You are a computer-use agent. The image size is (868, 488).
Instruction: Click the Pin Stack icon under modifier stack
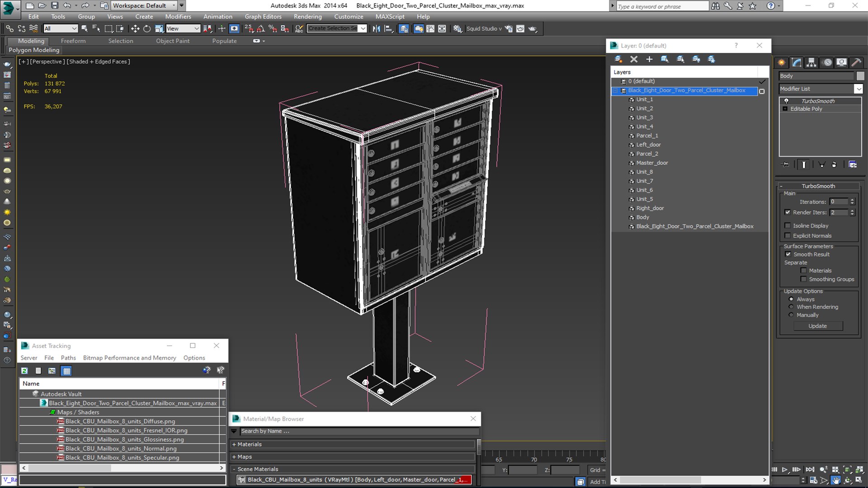pyautogui.click(x=786, y=164)
